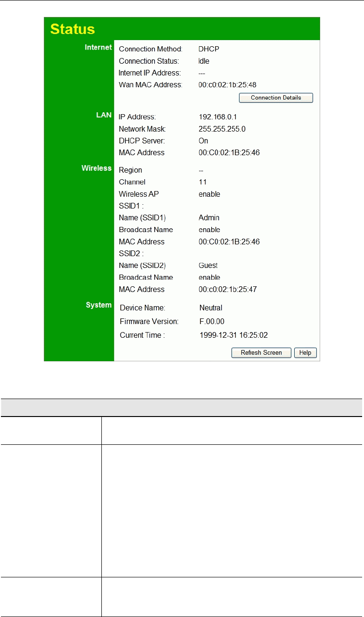This screenshot has height=617, width=364.
Task: Click the Internet section heading
Action: pyautogui.click(x=98, y=47)
